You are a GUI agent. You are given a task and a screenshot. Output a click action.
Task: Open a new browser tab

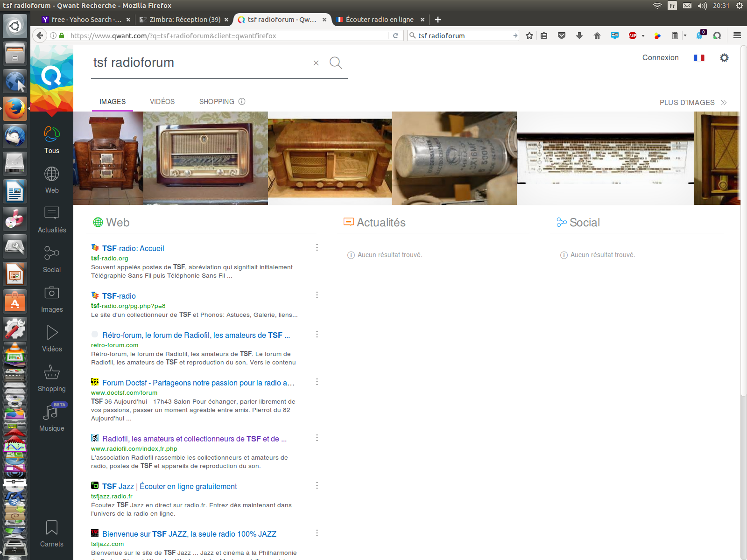437,20
